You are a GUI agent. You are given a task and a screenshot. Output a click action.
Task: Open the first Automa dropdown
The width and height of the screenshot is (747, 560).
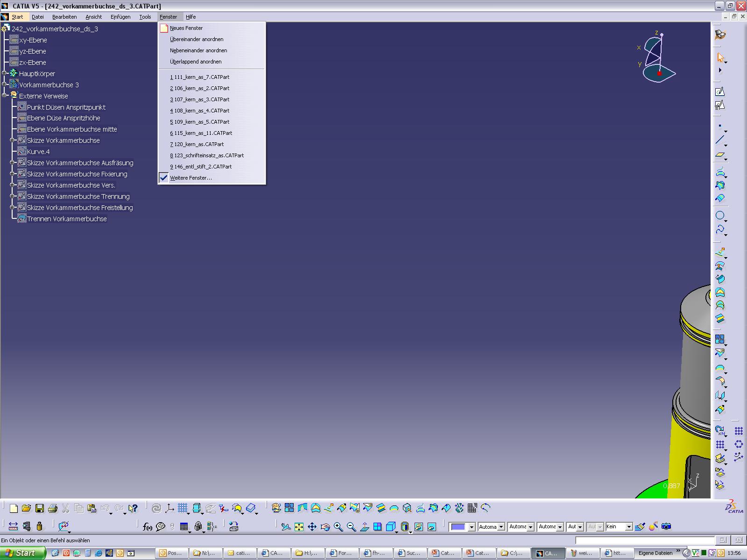point(501,527)
